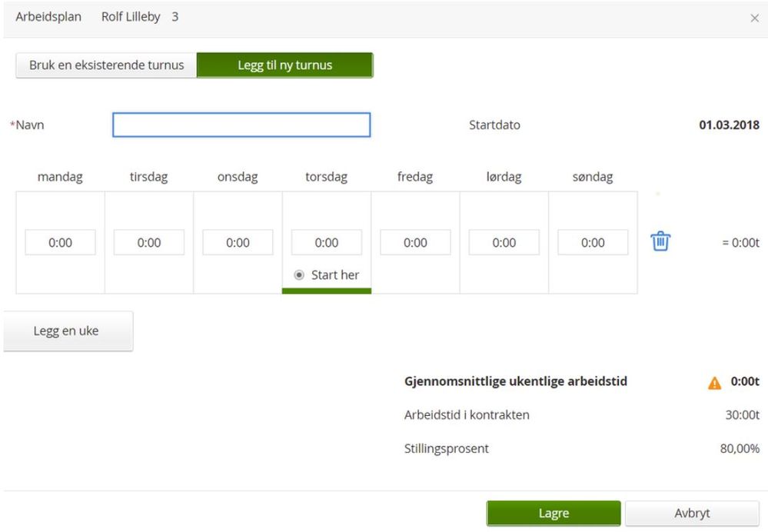
Task: Switch to 'Bruk en eksisterende turnus' tab
Action: click(106, 65)
